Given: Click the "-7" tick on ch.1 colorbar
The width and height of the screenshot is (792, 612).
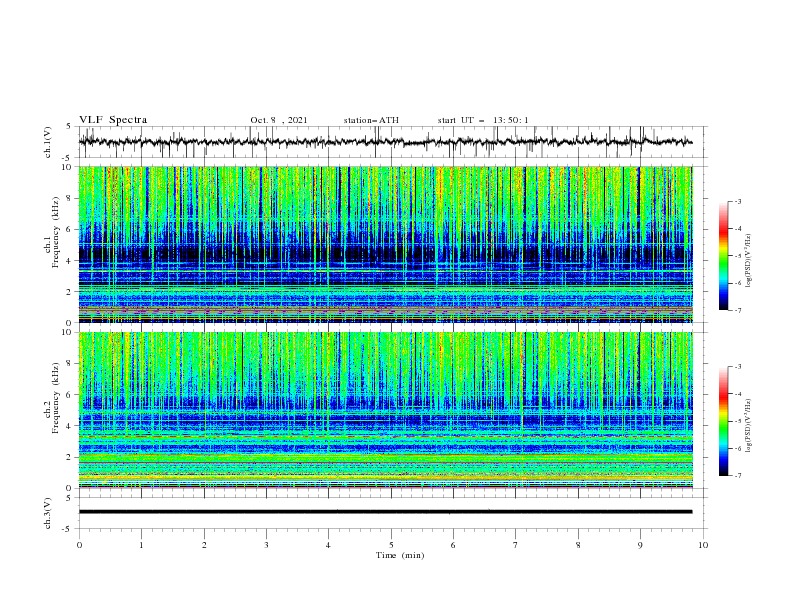Looking at the screenshot, I should point(737,311).
